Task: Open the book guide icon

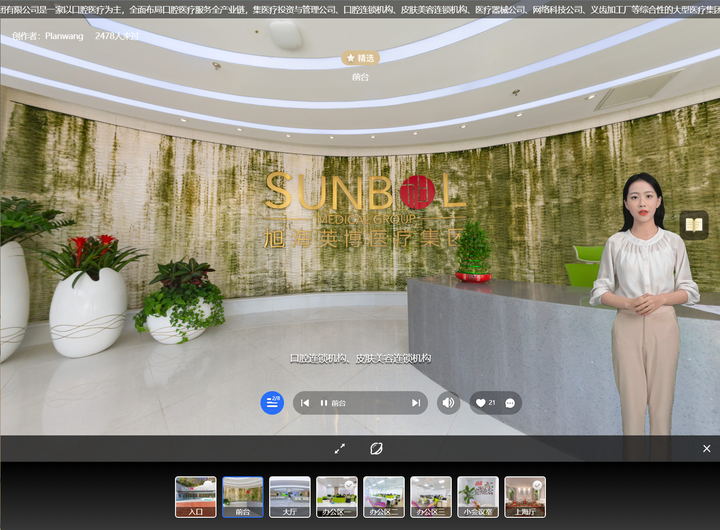Action: click(694, 225)
